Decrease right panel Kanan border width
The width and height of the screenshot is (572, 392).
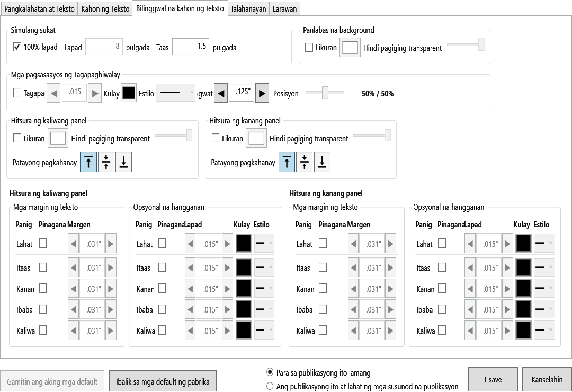tap(470, 289)
